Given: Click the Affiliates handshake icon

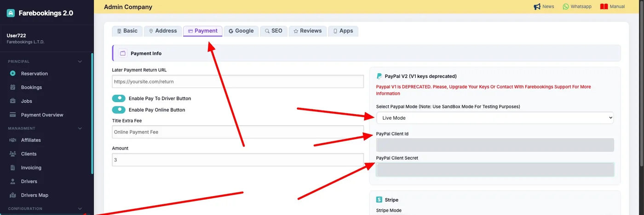Looking at the screenshot, I should 13,140.
